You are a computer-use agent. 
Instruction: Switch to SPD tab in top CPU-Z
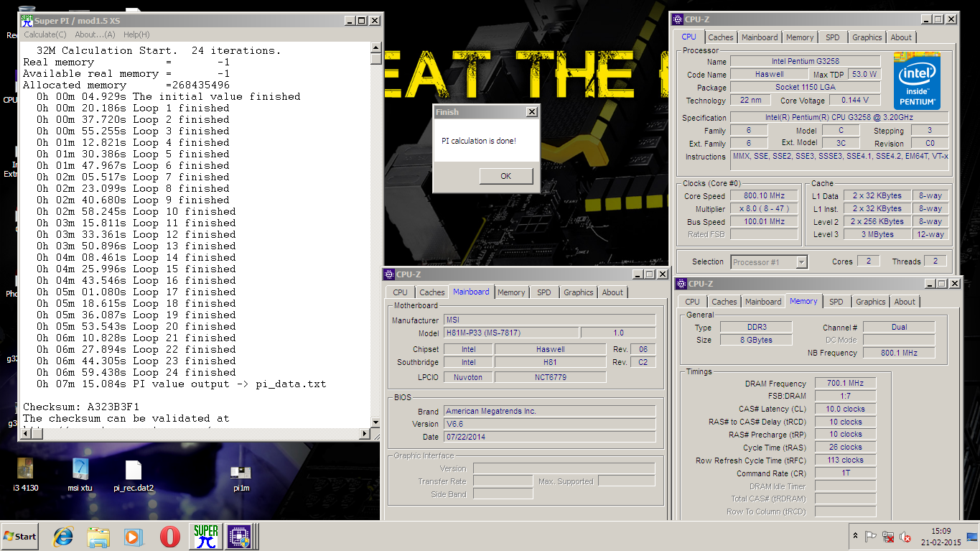pyautogui.click(x=832, y=37)
